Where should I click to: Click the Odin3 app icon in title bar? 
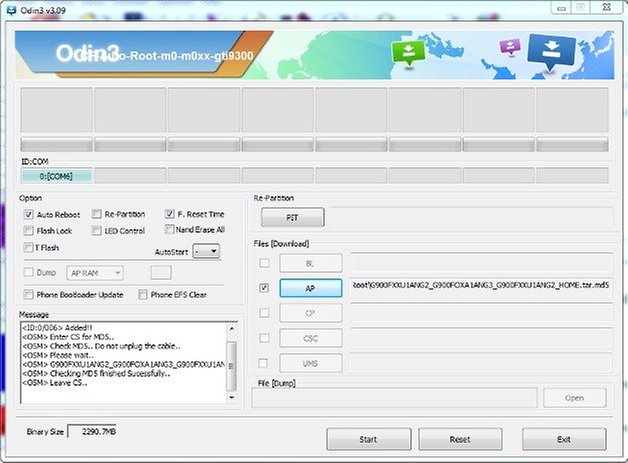point(11,10)
